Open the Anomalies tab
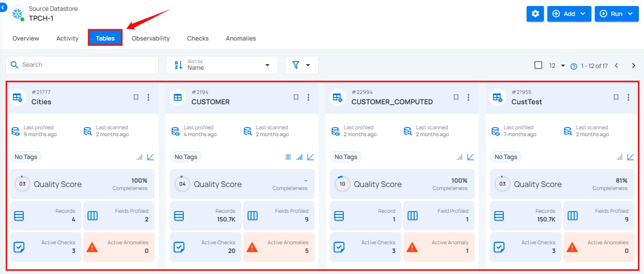 [x=241, y=38]
